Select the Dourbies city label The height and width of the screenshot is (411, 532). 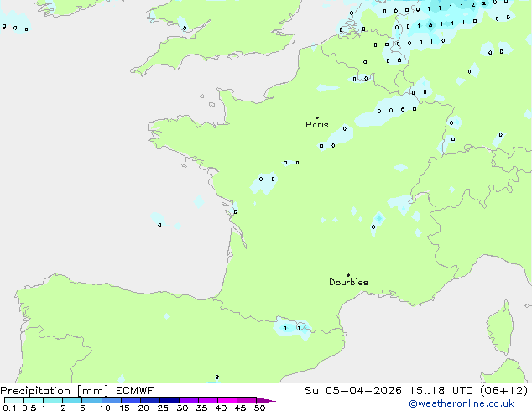click(x=348, y=283)
